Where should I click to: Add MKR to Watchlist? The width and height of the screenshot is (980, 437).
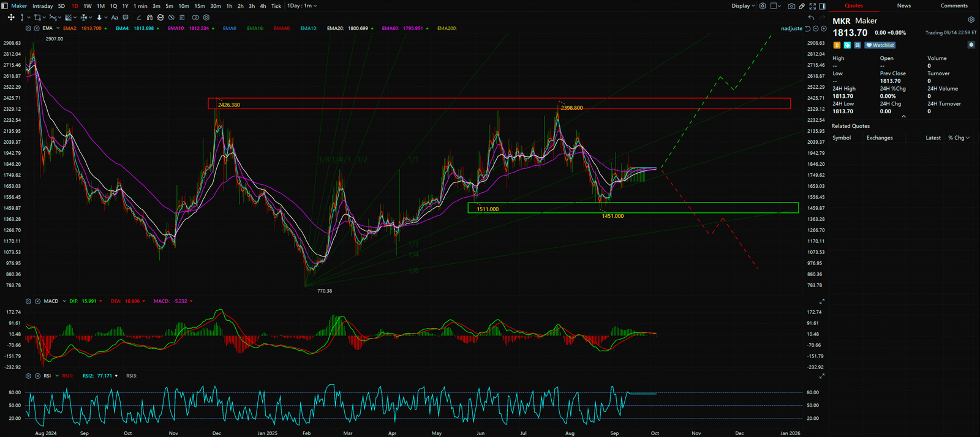[x=880, y=45]
